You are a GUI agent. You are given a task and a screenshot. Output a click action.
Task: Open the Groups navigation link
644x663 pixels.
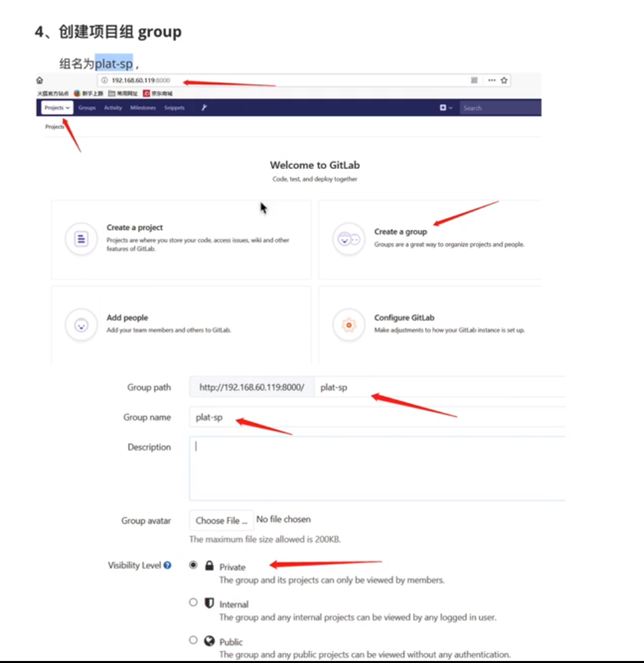coord(86,107)
